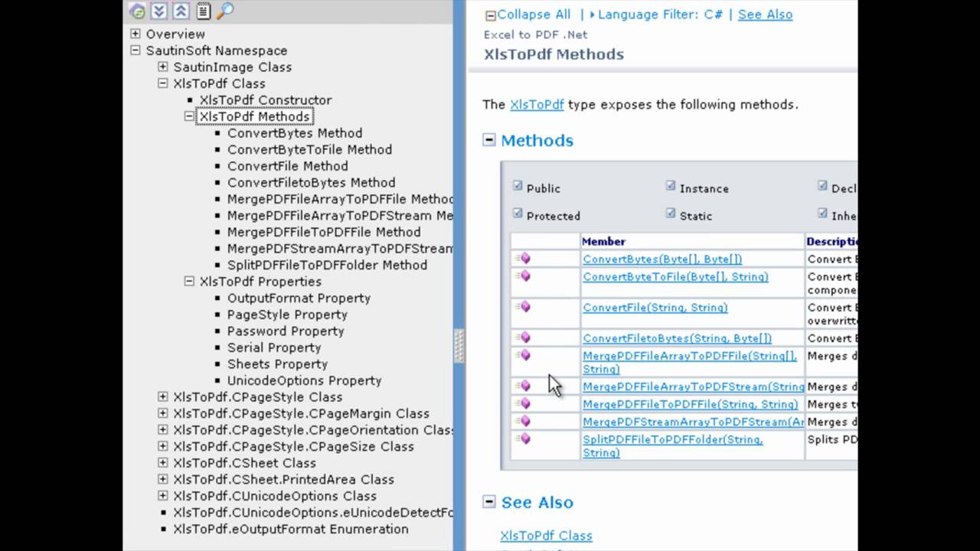
Task: Collapse the XlsToPdf Class node
Action: point(162,83)
